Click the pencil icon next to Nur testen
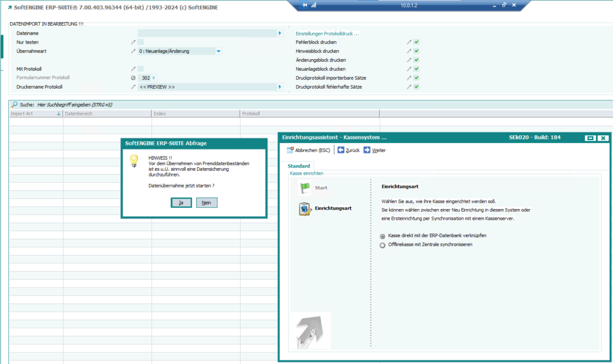The height and width of the screenshot is (364, 613). tap(133, 42)
